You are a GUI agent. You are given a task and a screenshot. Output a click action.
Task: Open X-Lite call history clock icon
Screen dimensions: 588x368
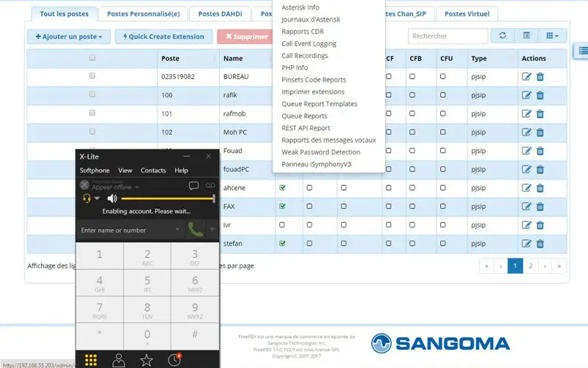coord(174,360)
